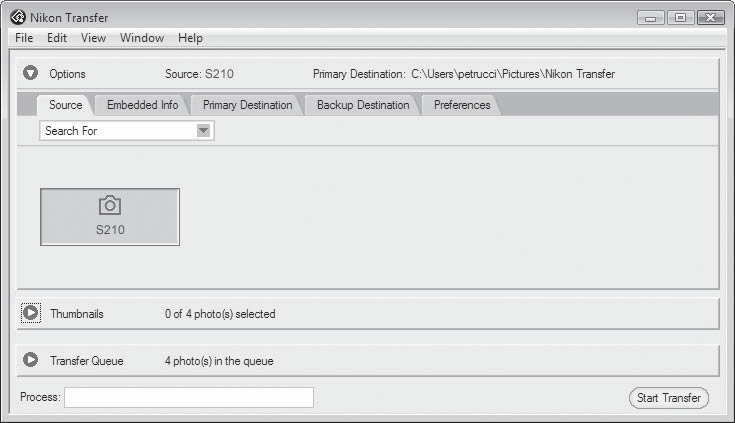Click the Process progress field
The width and height of the screenshot is (735, 423).
(x=189, y=397)
